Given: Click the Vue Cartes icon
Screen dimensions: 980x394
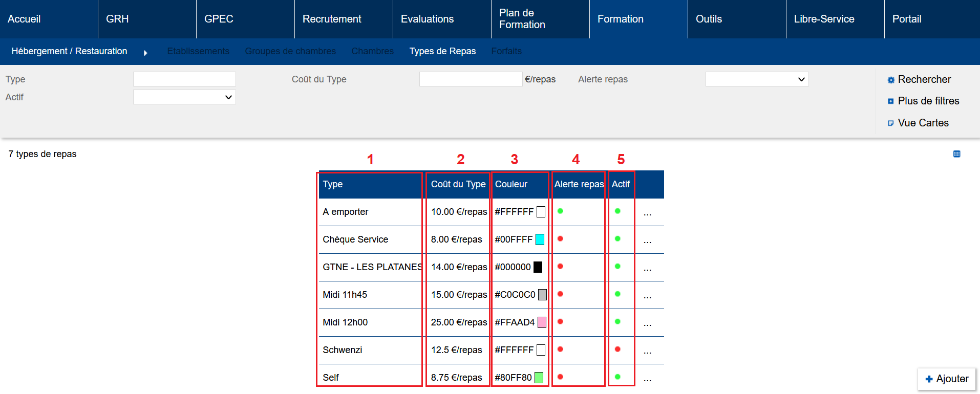Looking at the screenshot, I should tap(891, 123).
